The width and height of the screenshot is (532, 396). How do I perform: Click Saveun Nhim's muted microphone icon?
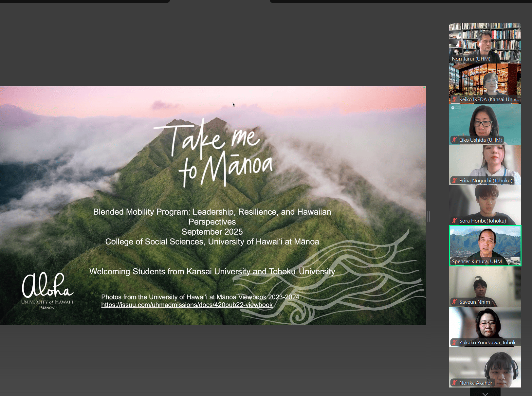[454, 302]
